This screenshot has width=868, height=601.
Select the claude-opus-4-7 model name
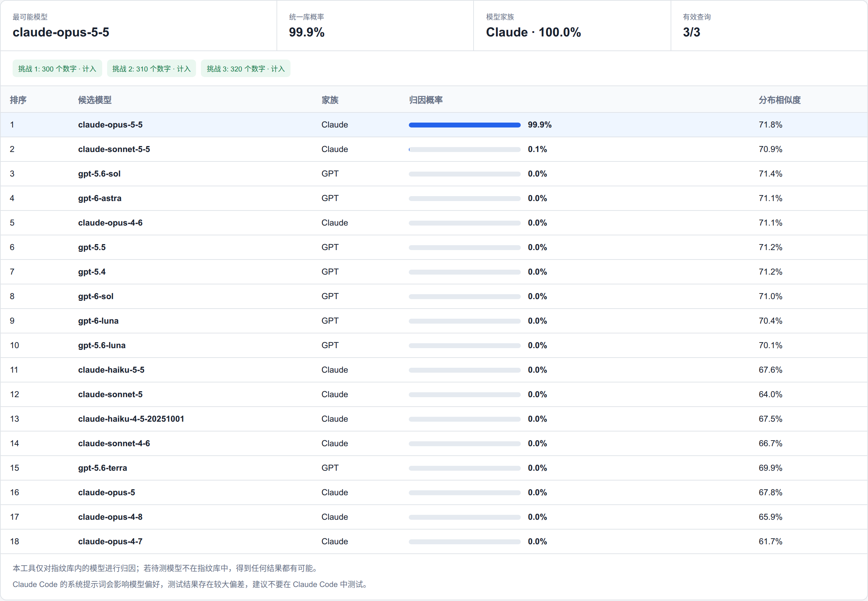coord(110,541)
